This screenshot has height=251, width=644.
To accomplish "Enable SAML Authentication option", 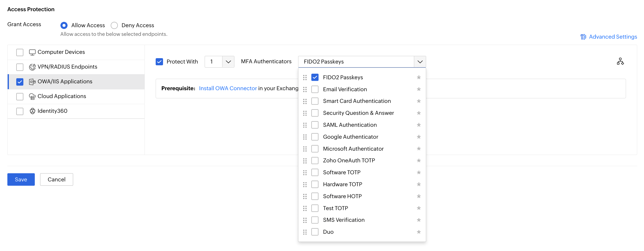I will point(315,125).
